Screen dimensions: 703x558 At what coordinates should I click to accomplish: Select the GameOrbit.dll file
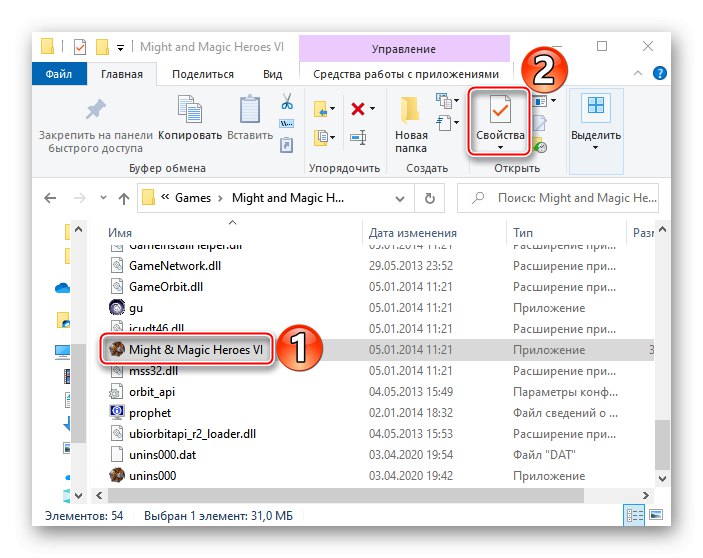coord(165,287)
